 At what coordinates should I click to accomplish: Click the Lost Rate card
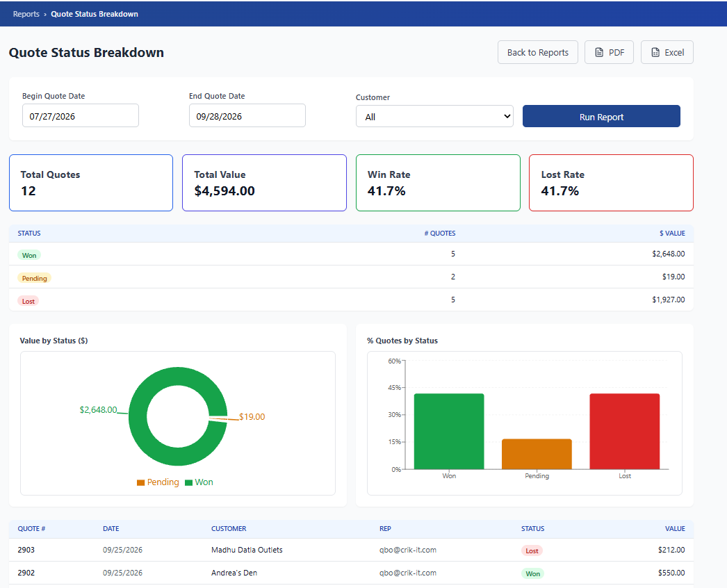point(611,183)
